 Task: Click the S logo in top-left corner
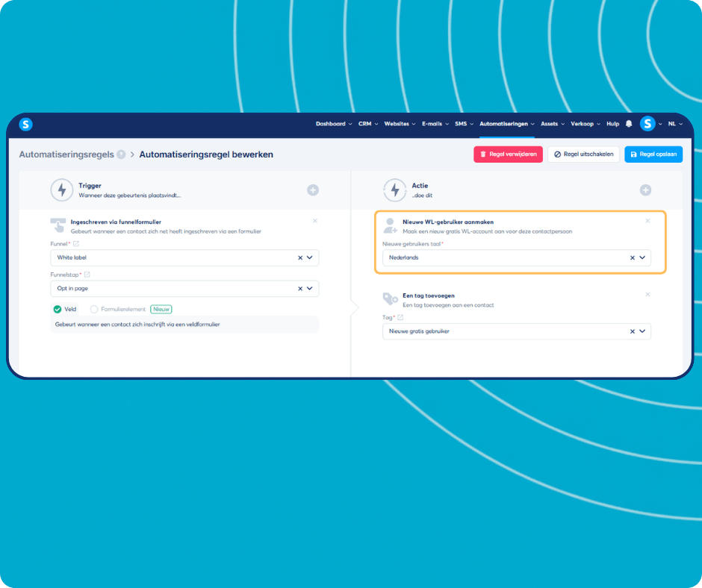click(25, 124)
